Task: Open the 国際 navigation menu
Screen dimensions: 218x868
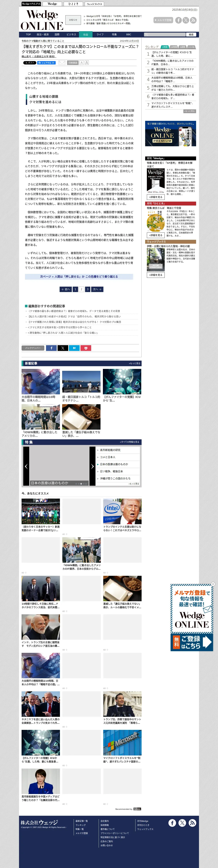Action: tap(57, 34)
